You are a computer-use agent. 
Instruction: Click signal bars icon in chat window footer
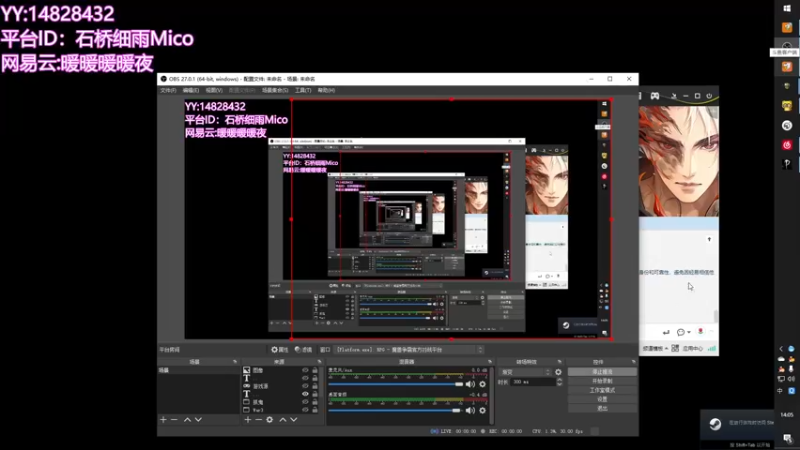[712, 348]
